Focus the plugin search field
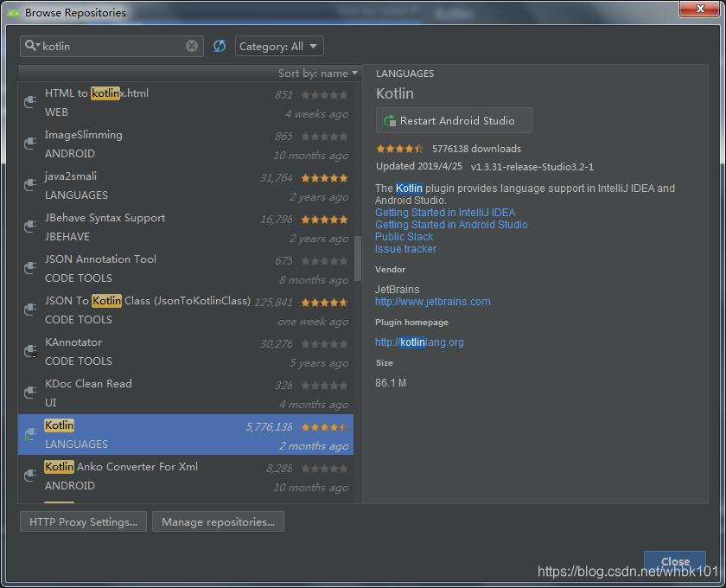The height and width of the screenshot is (588, 726). [111, 46]
